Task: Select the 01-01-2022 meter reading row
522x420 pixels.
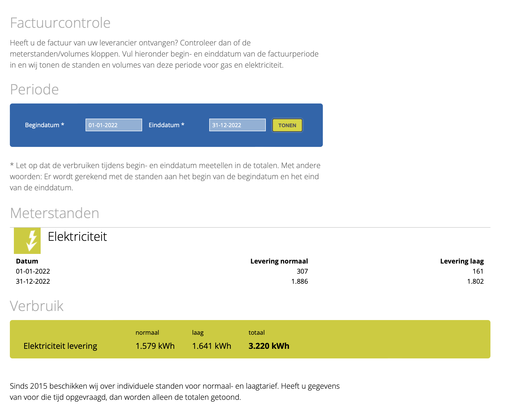Action: coord(250,271)
